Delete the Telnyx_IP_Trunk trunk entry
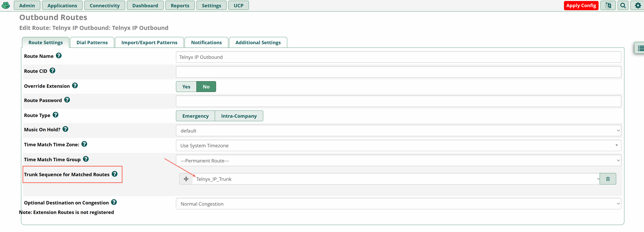 608,179
